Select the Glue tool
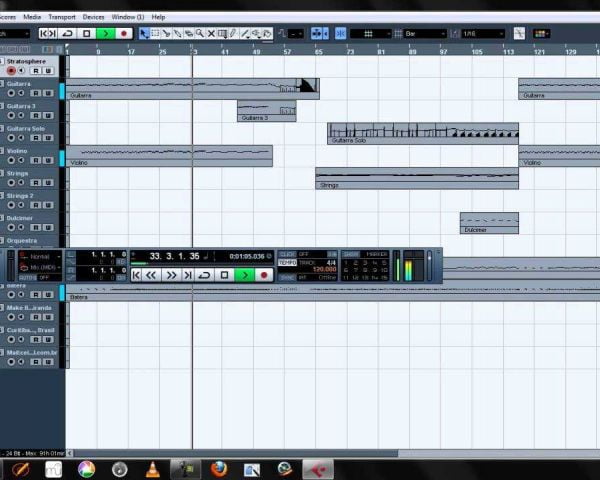The height and width of the screenshot is (480, 600). click(x=177, y=34)
